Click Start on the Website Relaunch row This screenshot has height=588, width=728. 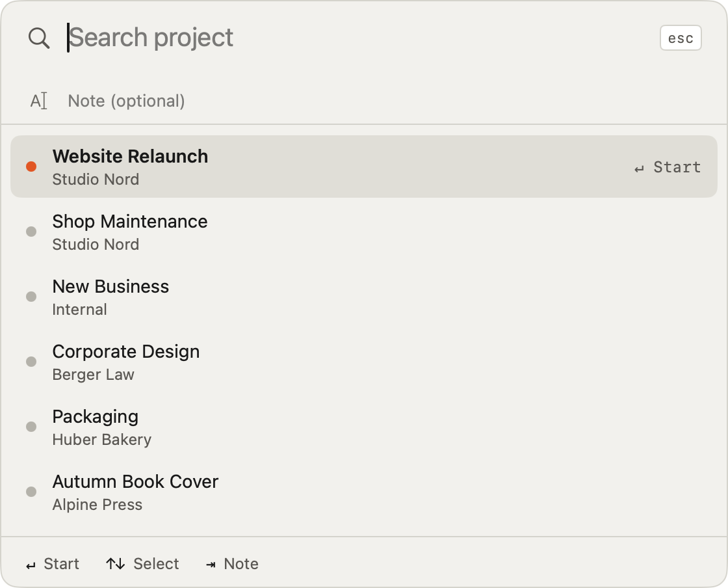668,167
